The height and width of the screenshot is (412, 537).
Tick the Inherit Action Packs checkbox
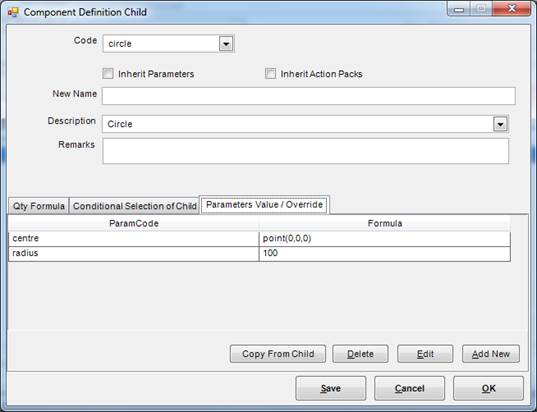coord(270,74)
